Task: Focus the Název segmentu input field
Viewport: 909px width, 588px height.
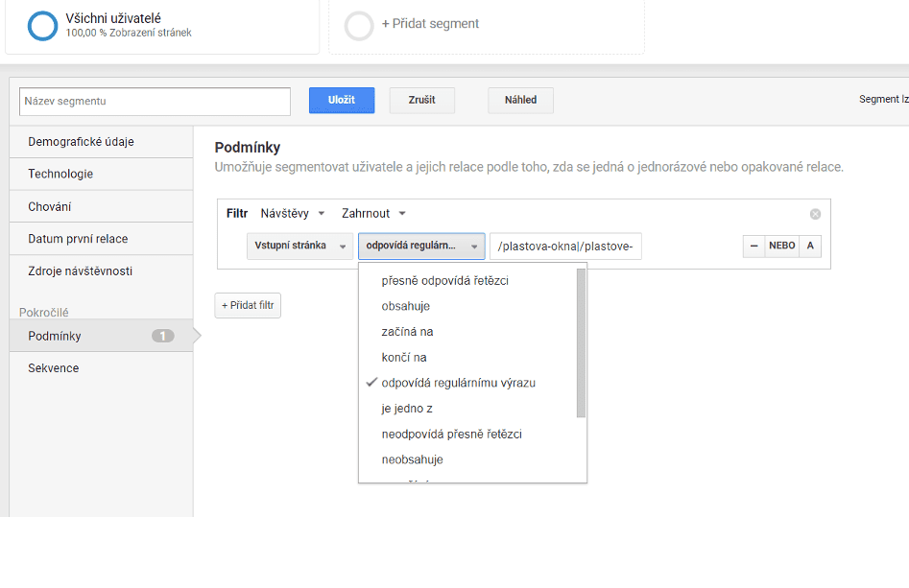Action: 155,102
